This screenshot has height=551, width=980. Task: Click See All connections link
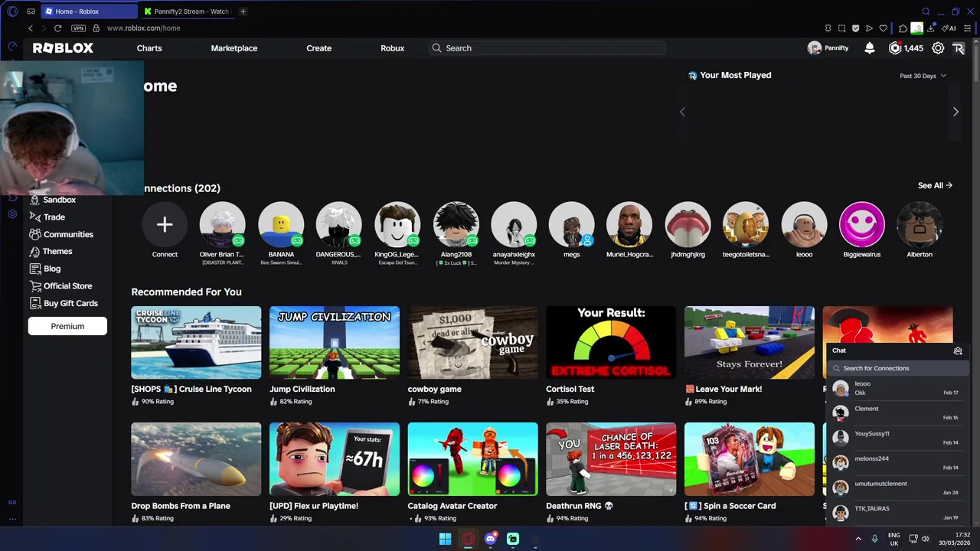935,185
